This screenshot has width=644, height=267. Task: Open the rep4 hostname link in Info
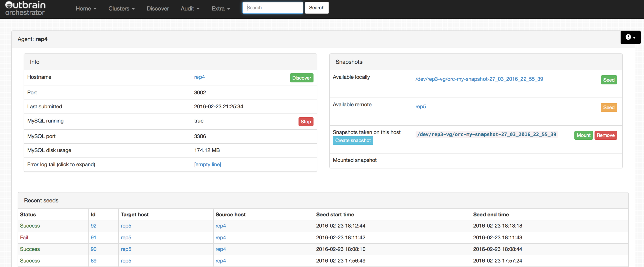(x=199, y=77)
